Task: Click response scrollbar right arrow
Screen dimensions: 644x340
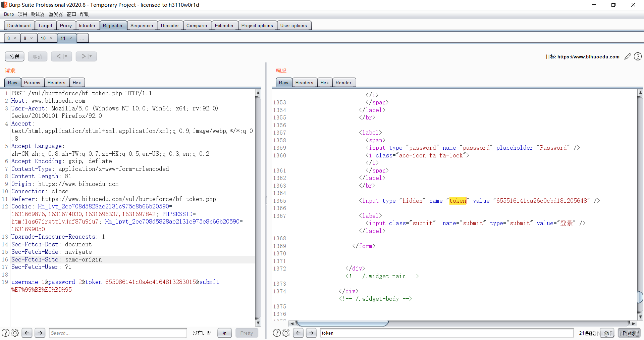Action: 633,324
